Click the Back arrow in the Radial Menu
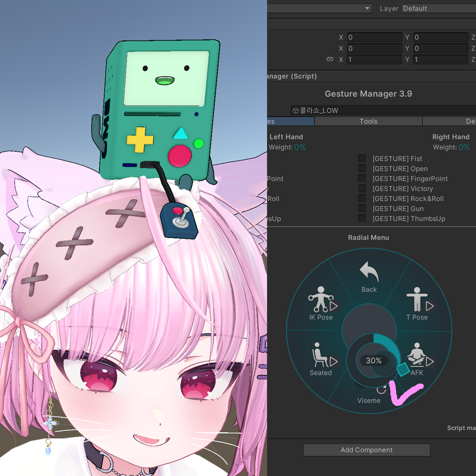This screenshot has width=476, height=476. click(369, 271)
